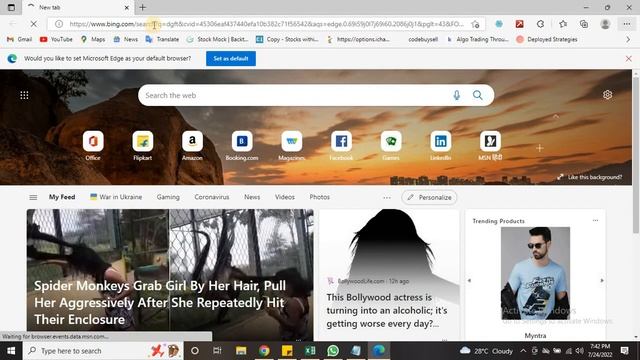Show hidden system tray icons
This screenshot has height=360, width=640.
pos(523,351)
